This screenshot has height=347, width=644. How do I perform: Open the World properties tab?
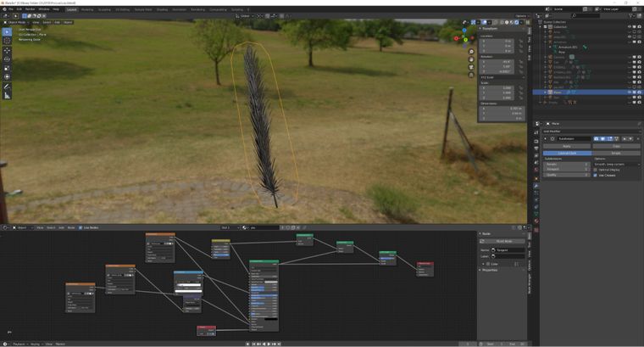point(536,170)
